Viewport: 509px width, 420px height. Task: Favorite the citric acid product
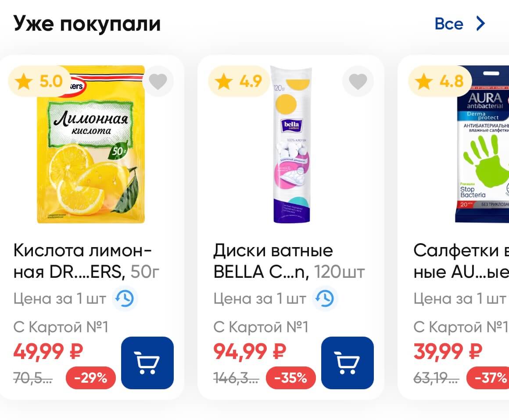coord(158,81)
